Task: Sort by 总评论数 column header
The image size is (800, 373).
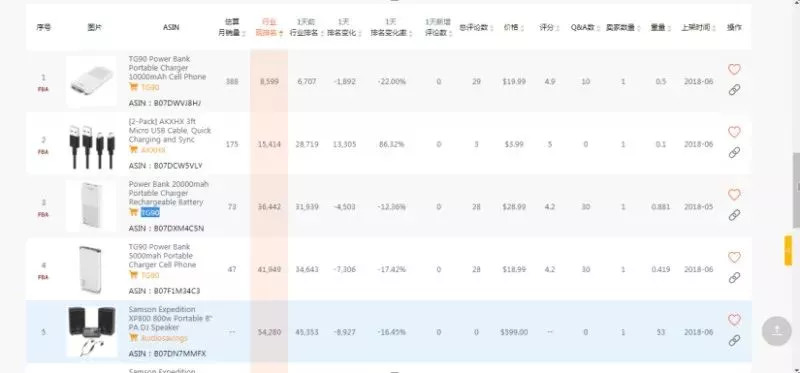Action: click(476, 28)
